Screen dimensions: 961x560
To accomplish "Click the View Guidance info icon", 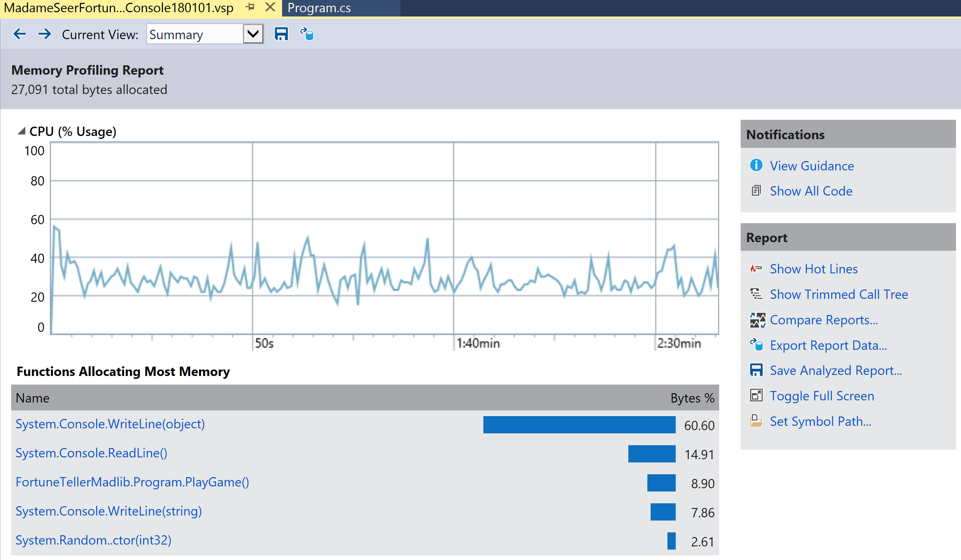I will tap(756, 165).
